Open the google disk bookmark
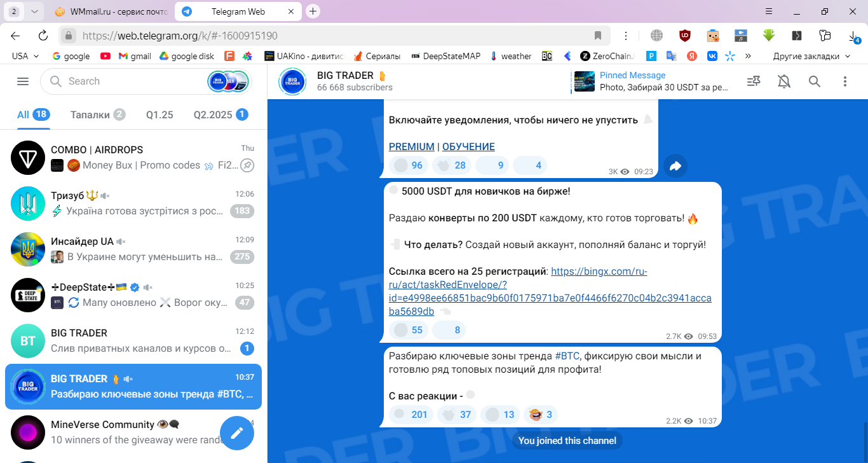The height and width of the screenshot is (463, 868). 187,56
